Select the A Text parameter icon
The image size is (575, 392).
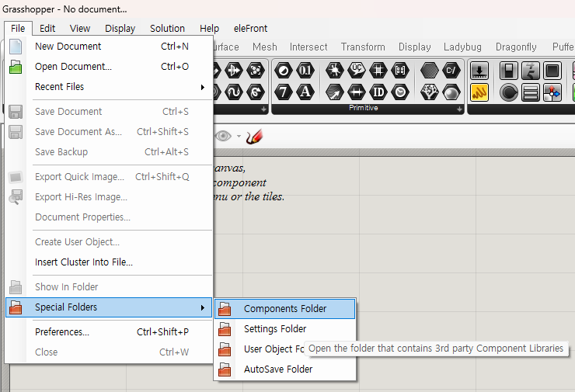pos(305,92)
